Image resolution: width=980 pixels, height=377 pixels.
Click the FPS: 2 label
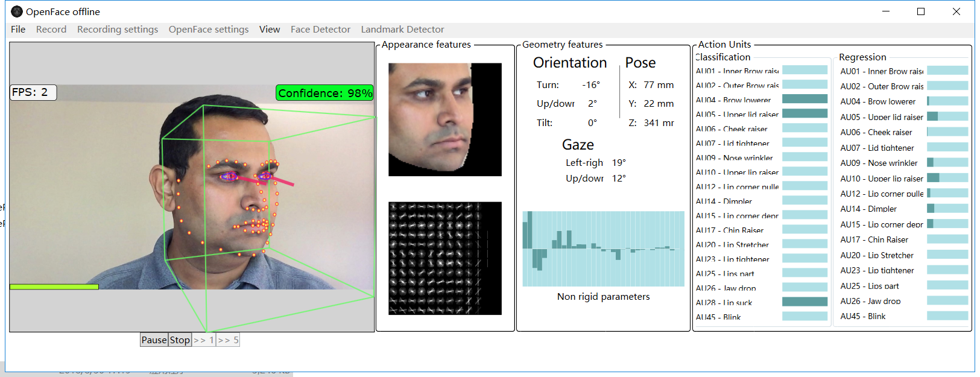coord(33,92)
